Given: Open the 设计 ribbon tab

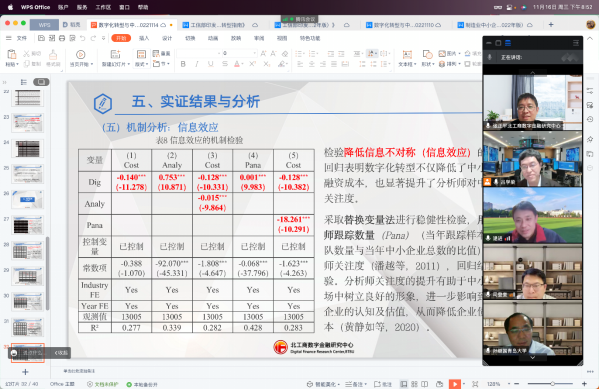Looking at the screenshot, I should click(167, 38).
